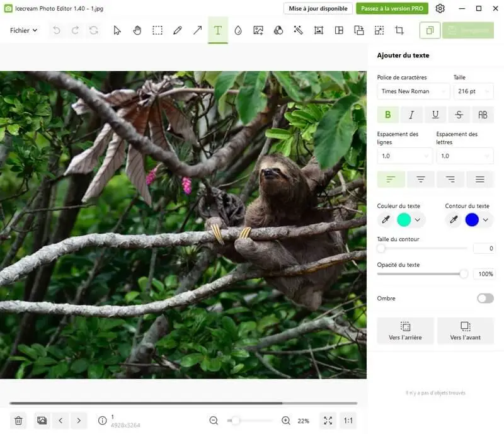The width and height of the screenshot is (504, 434).
Task: Open the settings gear
Action: pyautogui.click(x=440, y=8)
